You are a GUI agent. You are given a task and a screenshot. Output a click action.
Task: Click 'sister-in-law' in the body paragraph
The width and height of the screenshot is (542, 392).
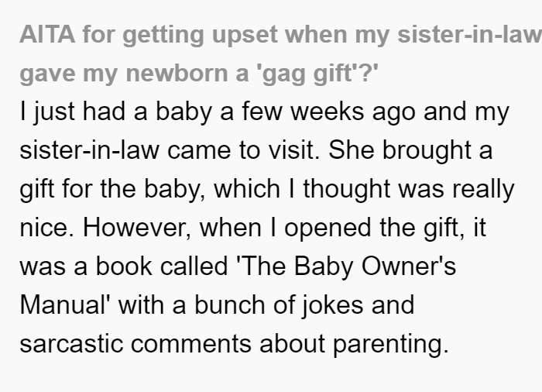90,150
